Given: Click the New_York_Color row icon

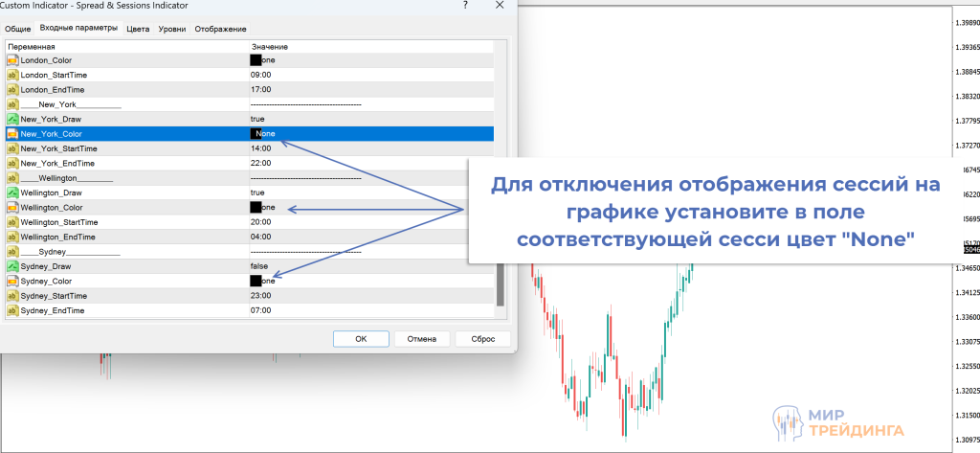Looking at the screenshot, I should [x=12, y=134].
